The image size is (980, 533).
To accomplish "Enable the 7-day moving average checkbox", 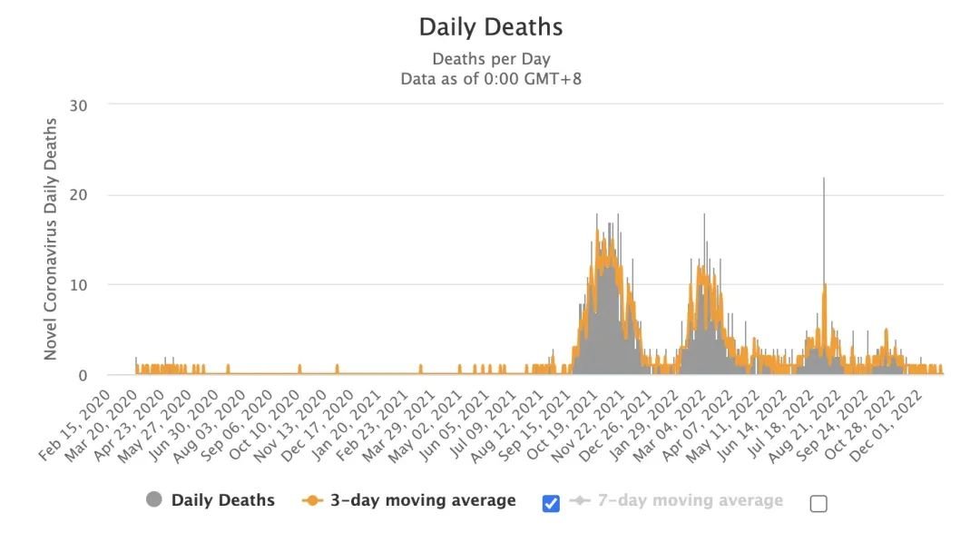I will (x=818, y=503).
